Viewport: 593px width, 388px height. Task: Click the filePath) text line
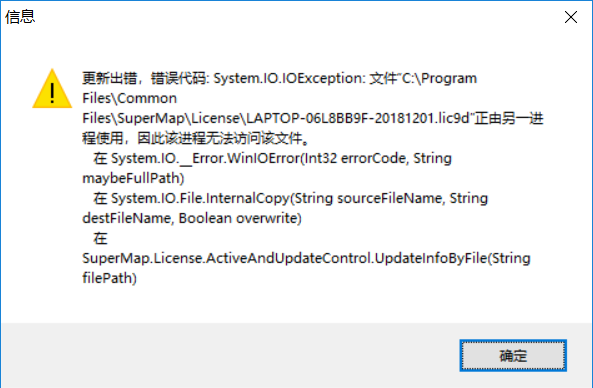[109, 278]
